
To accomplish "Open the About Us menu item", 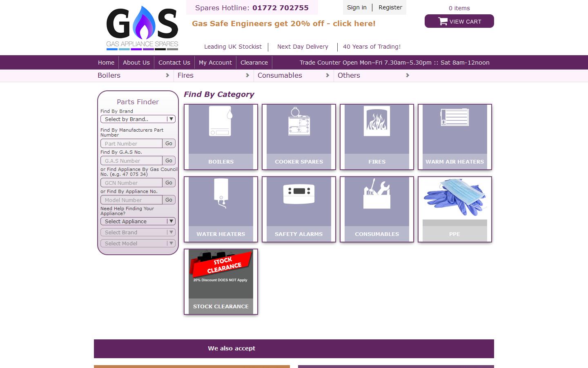I will click(x=136, y=62).
